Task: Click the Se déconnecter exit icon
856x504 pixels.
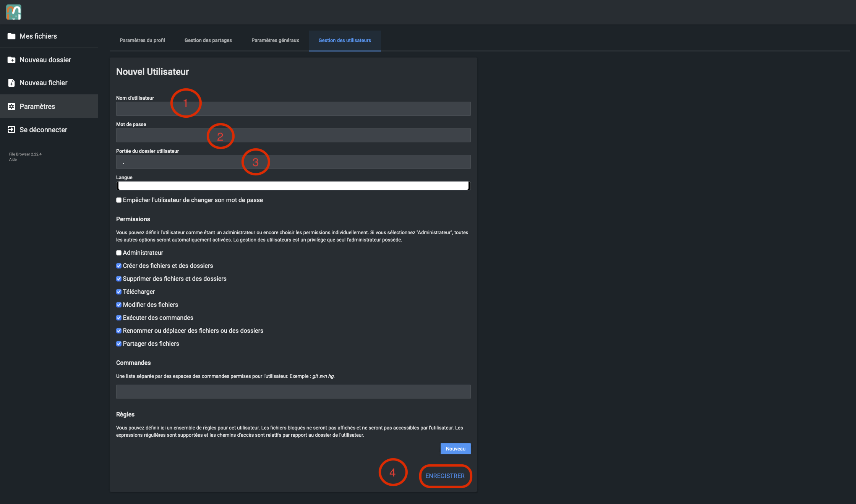Action: point(11,130)
